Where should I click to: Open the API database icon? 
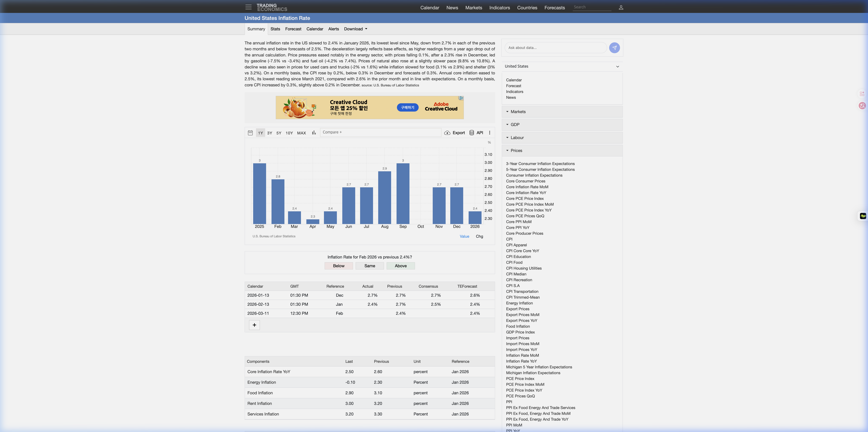472,133
